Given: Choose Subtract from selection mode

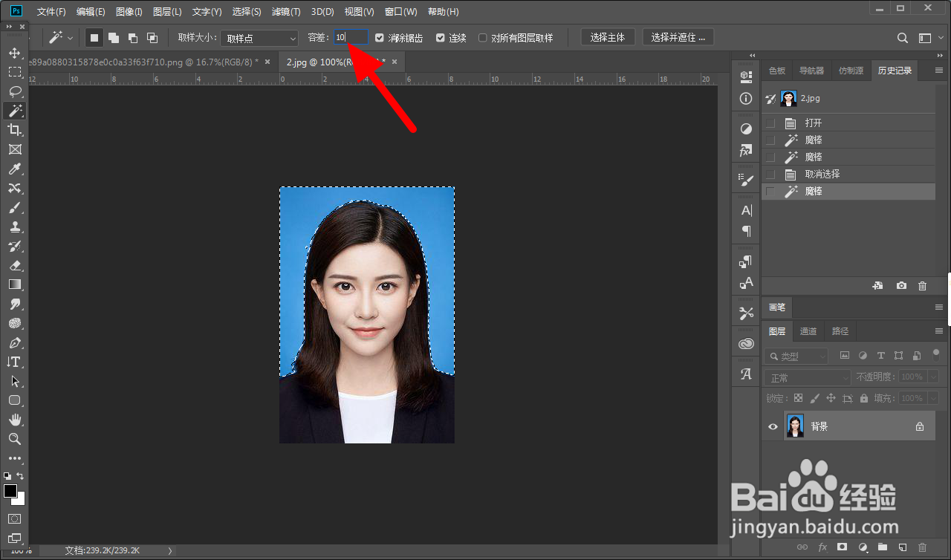Looking at the screenshot, I should click(133, 38).
